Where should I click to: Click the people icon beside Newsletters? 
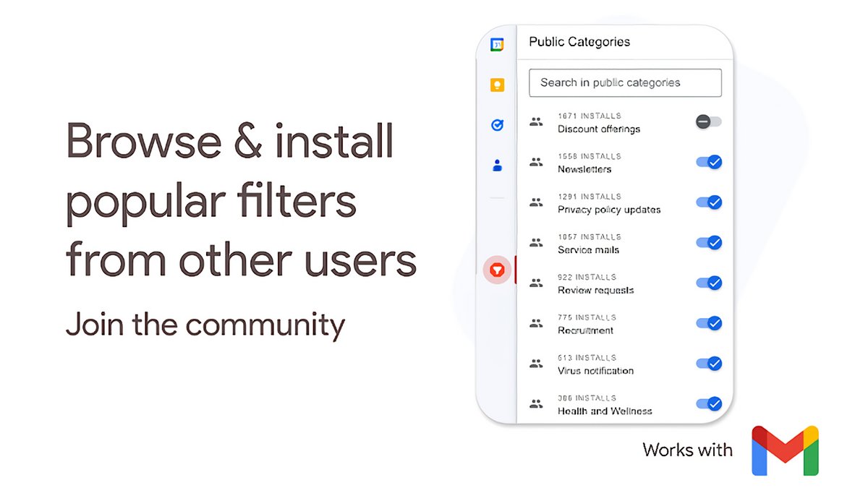tap(536, 162)
